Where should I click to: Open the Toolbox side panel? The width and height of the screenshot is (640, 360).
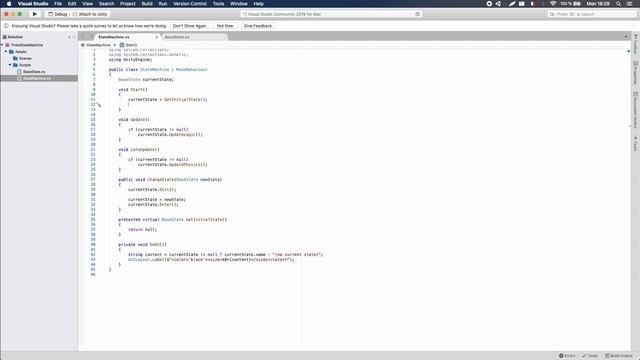click(636, 45)
